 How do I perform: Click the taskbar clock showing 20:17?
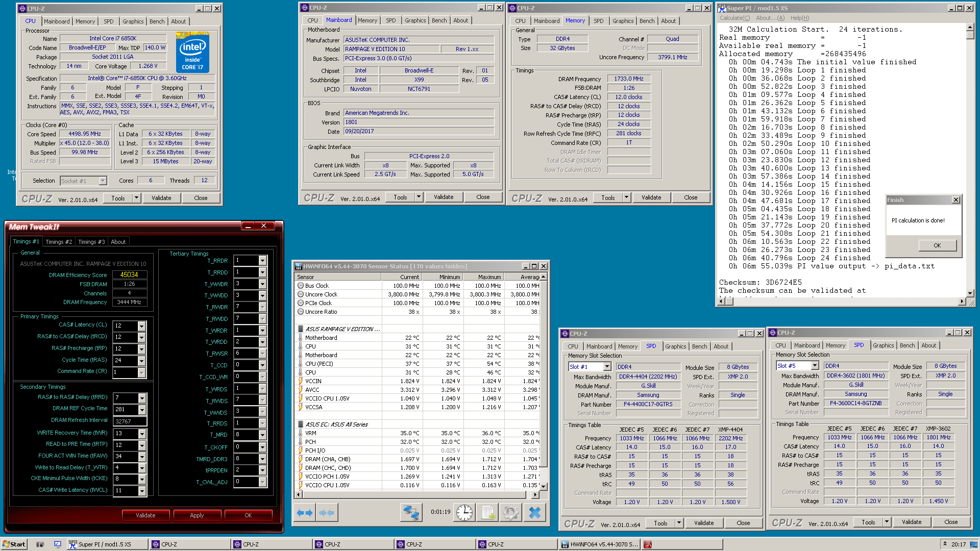click(x=959, y=544)
